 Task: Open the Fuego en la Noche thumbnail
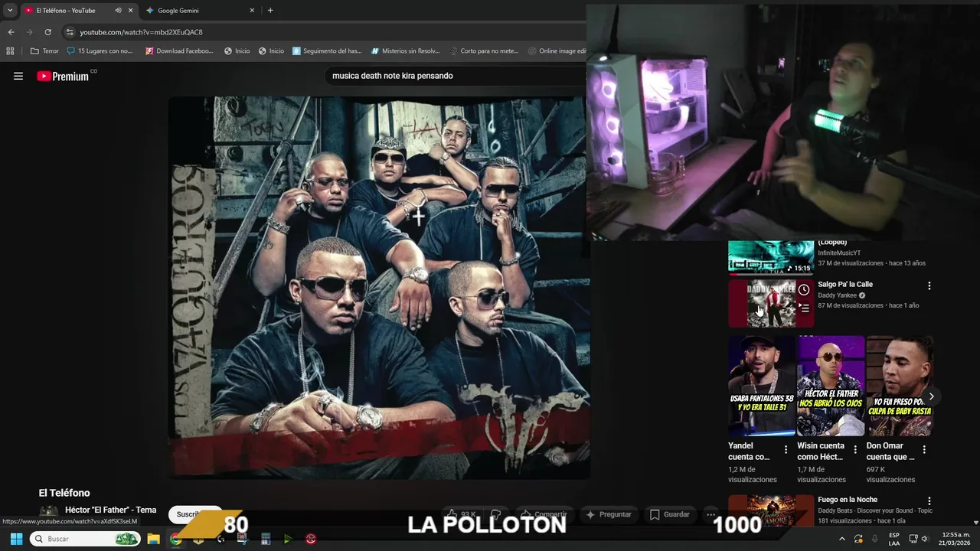pos(771,510)
